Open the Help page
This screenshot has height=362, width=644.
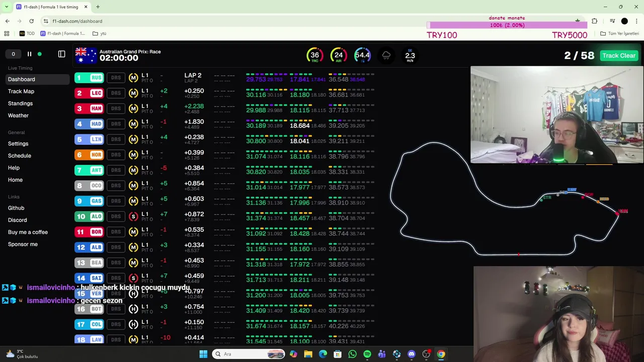tap(14, 167)
